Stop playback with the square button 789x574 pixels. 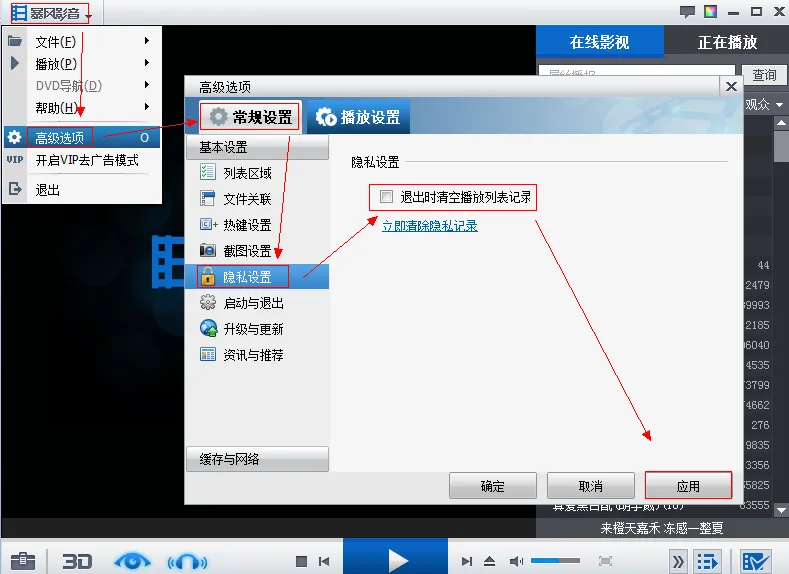[x=301, y=561]
